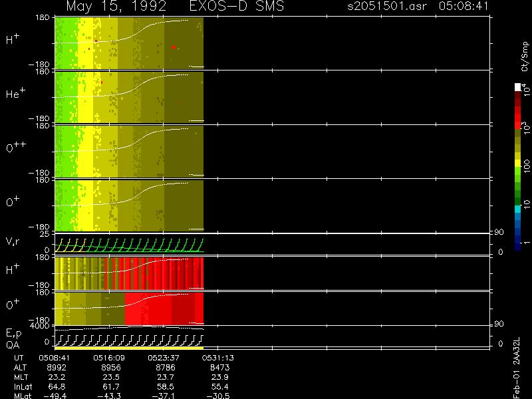The height and width of the screenshot is (399, 532).
Task: Click the bright yellow color bar segment
Action: (x=518, y=163)
